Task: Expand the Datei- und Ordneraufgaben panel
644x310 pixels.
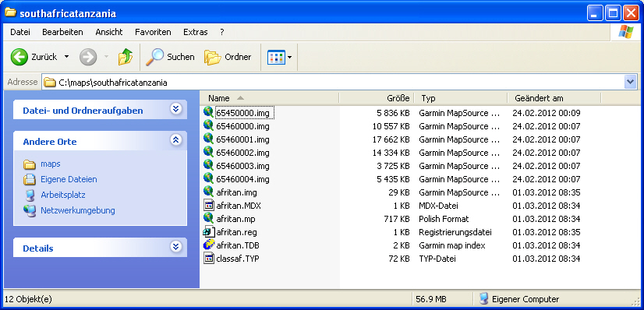Action: [x=175, y=109]
